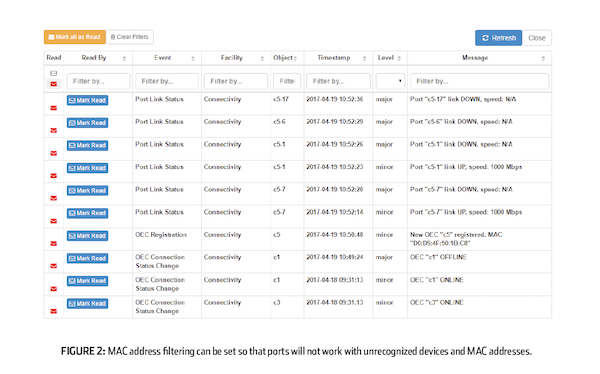Click unread envelope in c5-7 link DOWN row
Viewport: 600px width, 374px height.
pos(54,198)
